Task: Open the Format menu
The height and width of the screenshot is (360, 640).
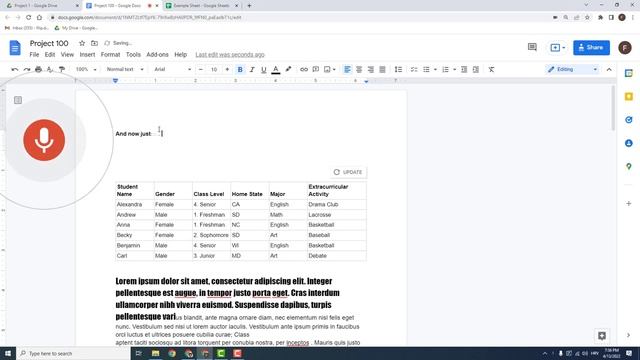Action: coord(110,54)
